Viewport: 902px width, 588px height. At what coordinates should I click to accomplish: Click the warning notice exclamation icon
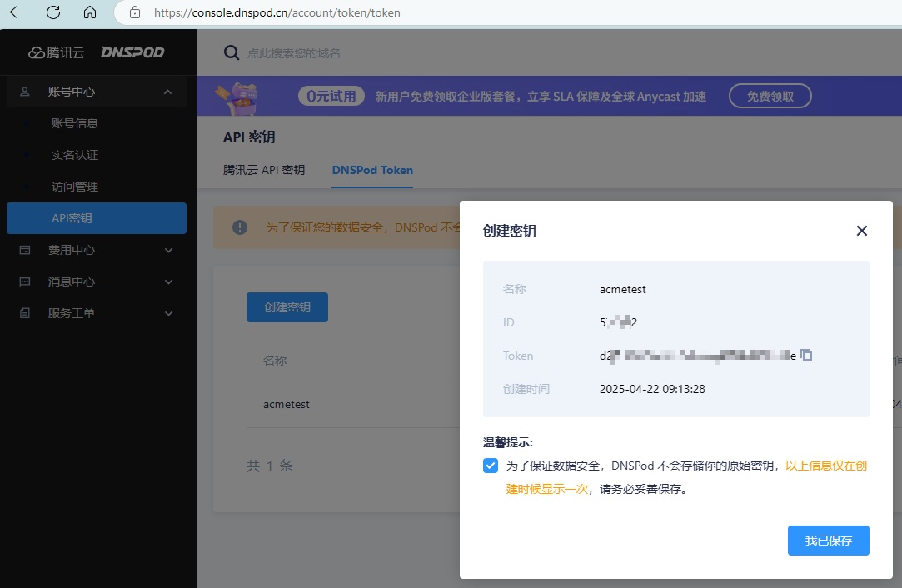[x=240, y=227]
